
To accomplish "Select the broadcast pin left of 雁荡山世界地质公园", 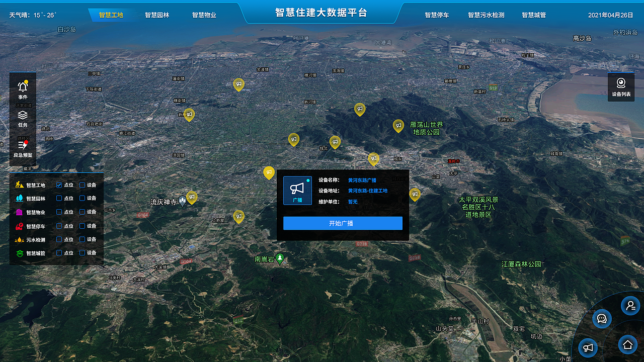I will [398, 126].
